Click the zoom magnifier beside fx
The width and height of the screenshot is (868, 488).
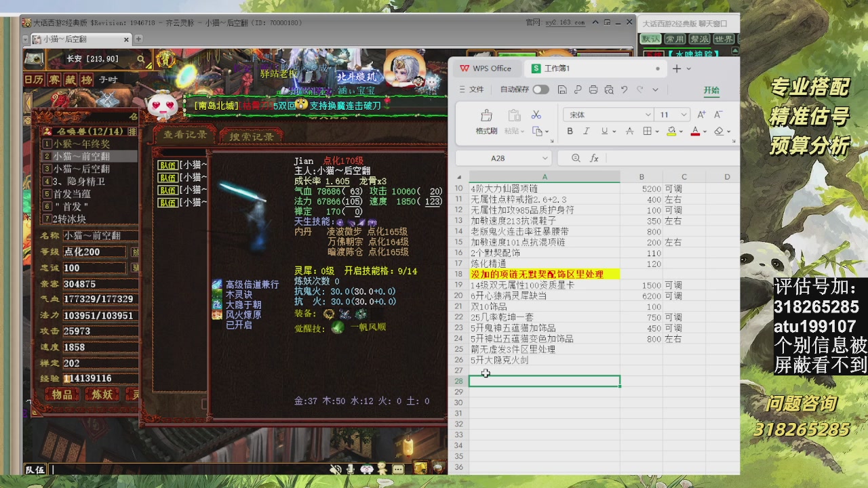click(x=576, y=158)
